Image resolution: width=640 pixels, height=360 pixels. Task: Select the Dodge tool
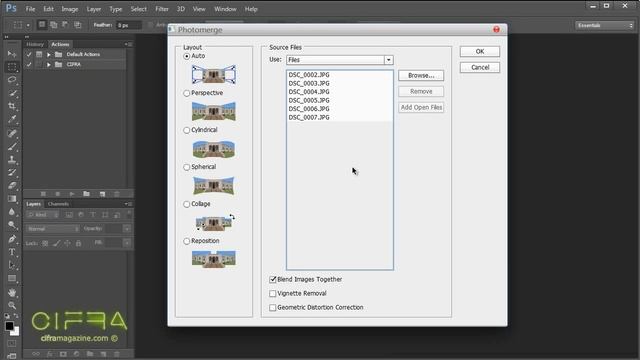coord(12,225)
